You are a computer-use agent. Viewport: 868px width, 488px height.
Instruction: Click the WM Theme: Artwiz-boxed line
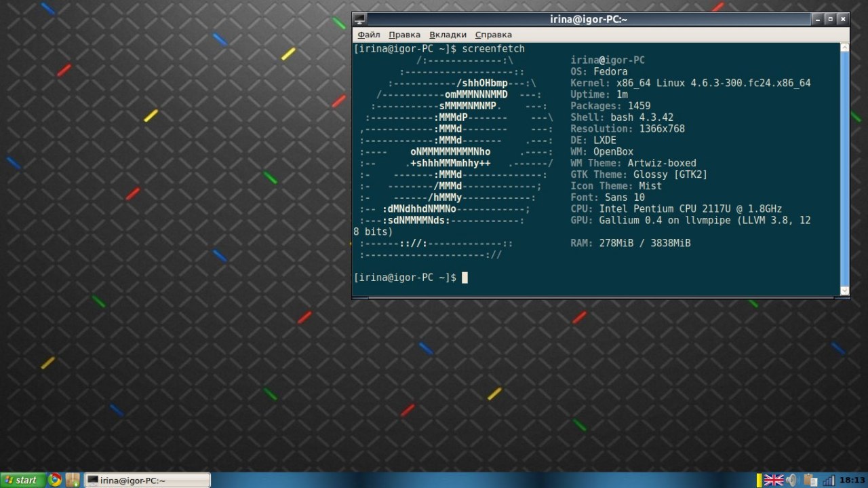tap(633, 163)
